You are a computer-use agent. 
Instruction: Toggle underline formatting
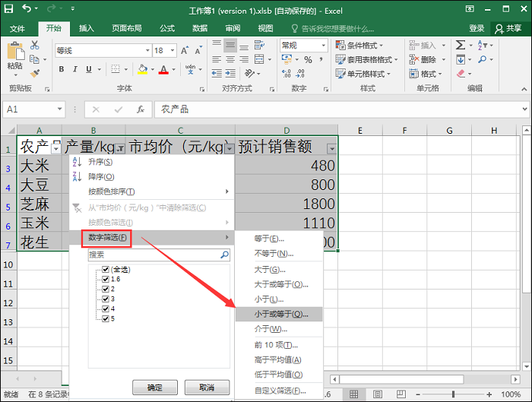[x=89, y=69]
